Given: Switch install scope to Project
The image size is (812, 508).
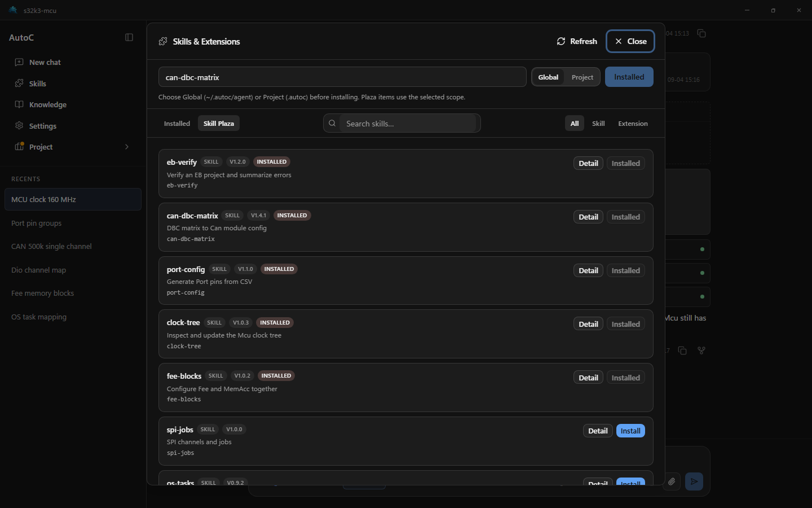Looking at the screenshot, I should tap(582, 77).
